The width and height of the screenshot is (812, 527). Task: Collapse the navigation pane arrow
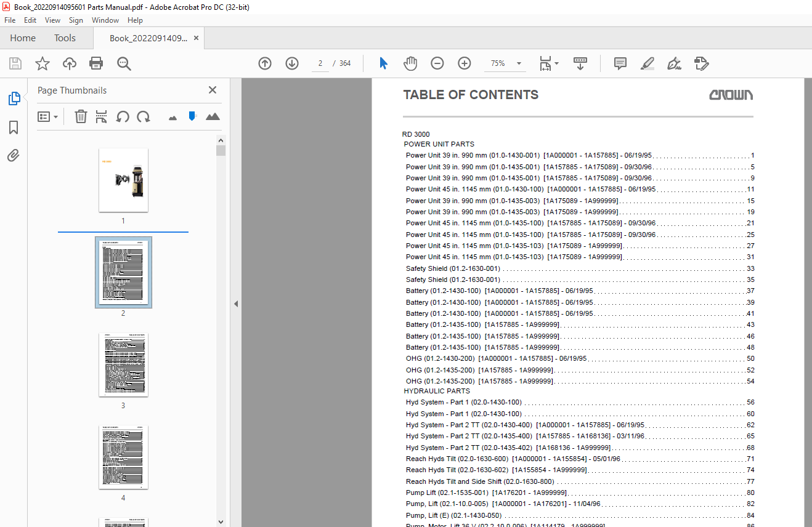click(x=235, y=304)
